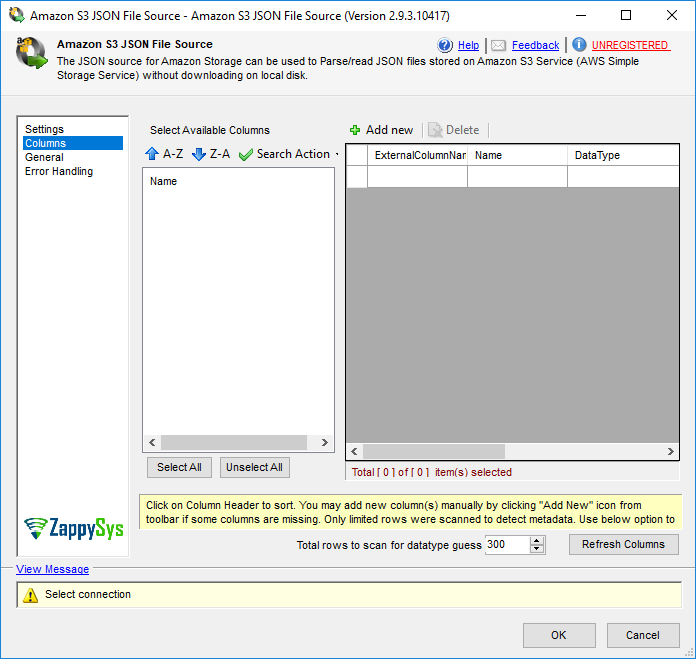The height and width of the screenshot is (659, 696).
Task: Switch to the General tab
Action: pos(44,157)
